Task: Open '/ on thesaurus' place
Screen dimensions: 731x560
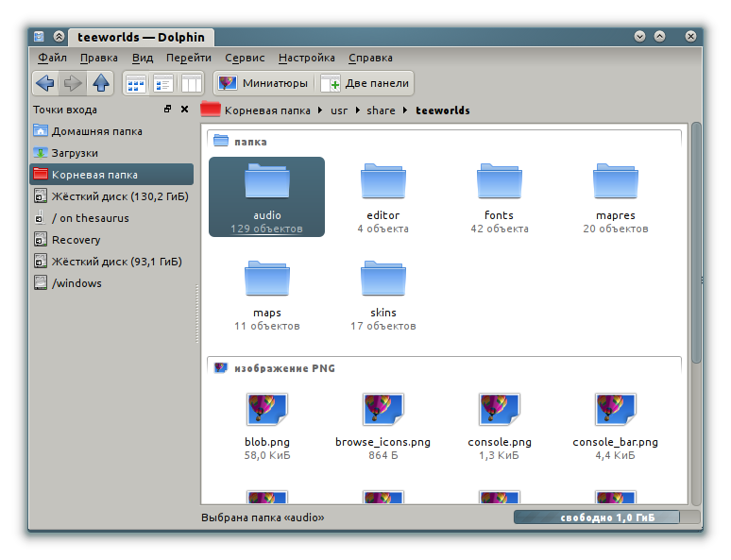Action: click(111, 218)
